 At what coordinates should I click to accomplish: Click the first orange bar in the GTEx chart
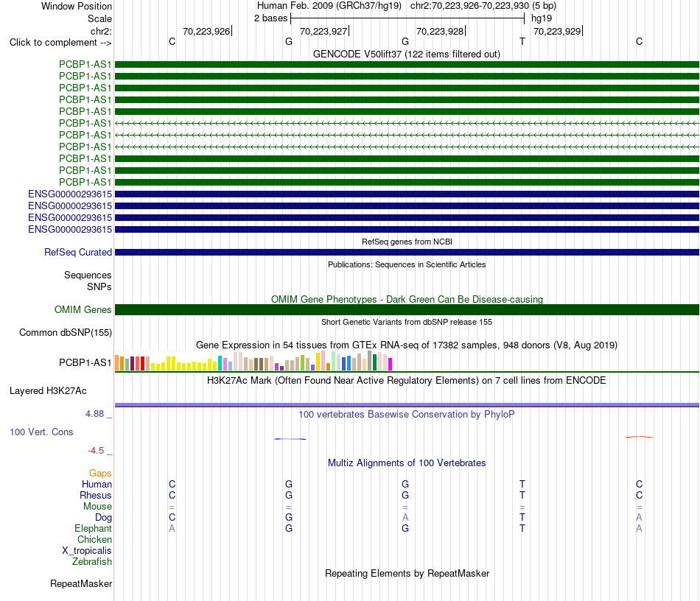(x=117, y=363)
